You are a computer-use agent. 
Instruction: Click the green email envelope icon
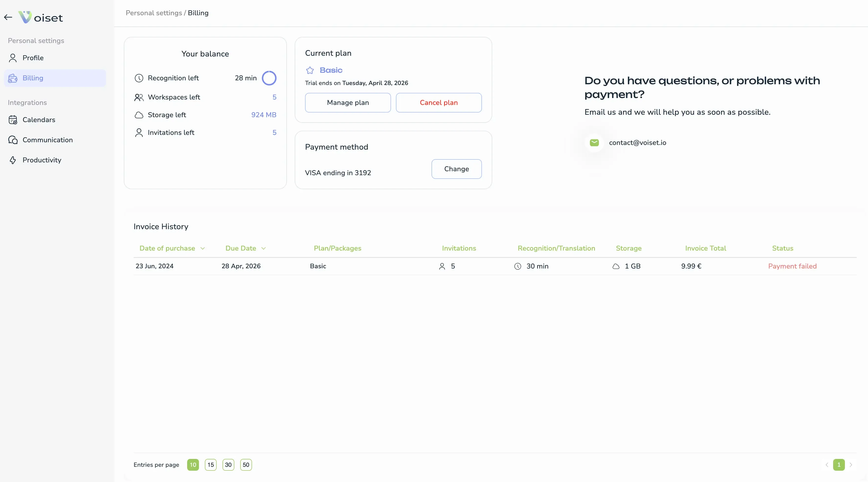594,142
